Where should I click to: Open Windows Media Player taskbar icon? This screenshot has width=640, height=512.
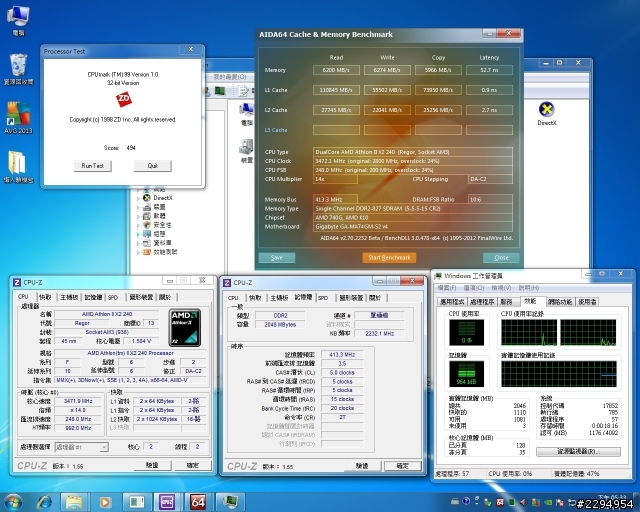[104, 502]
